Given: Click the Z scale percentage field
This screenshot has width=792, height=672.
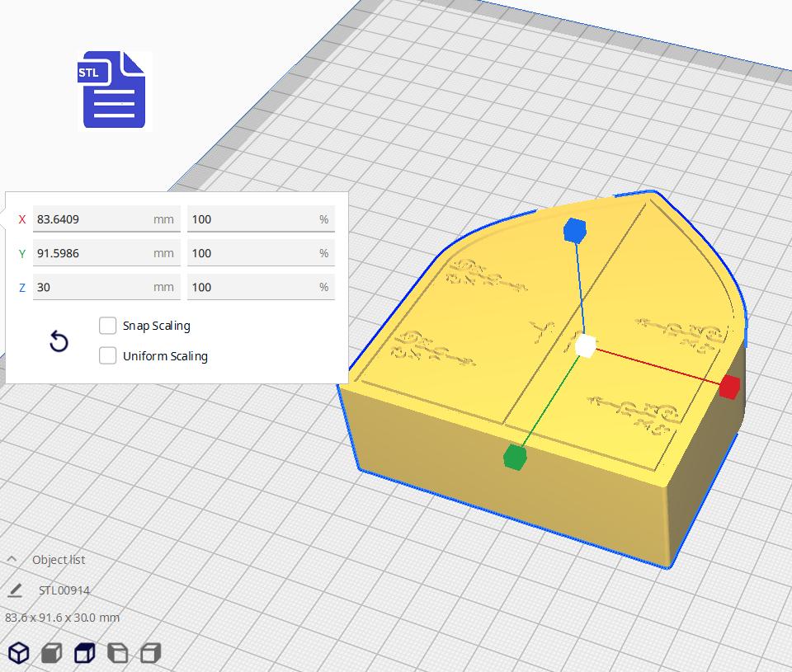Looking at the screenshot, I should click(252, 287).
